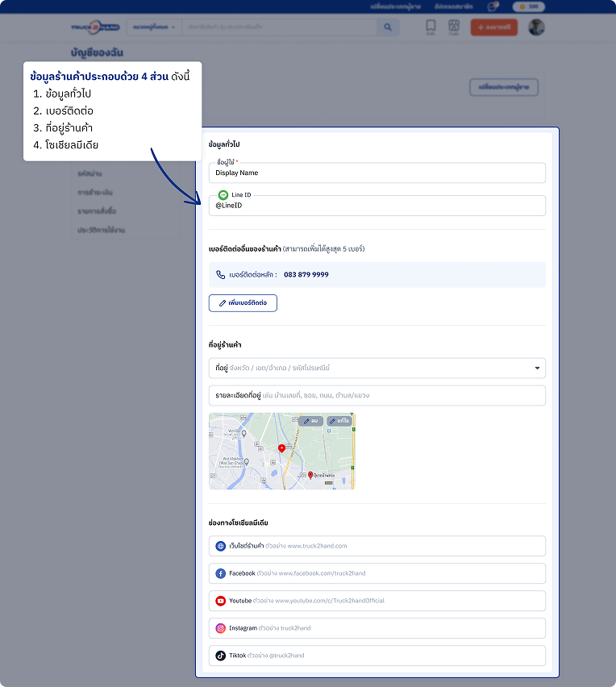Click the bookmark icon in header

coord(431,26)
